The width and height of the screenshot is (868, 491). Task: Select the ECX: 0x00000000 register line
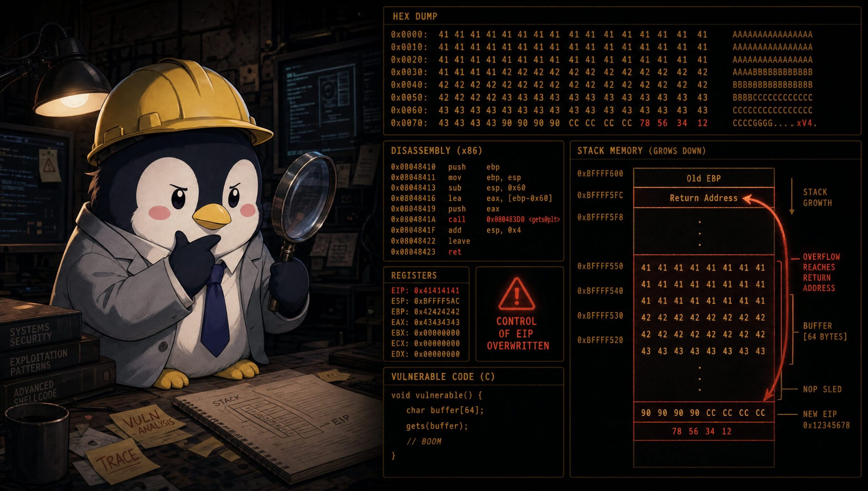425,343
